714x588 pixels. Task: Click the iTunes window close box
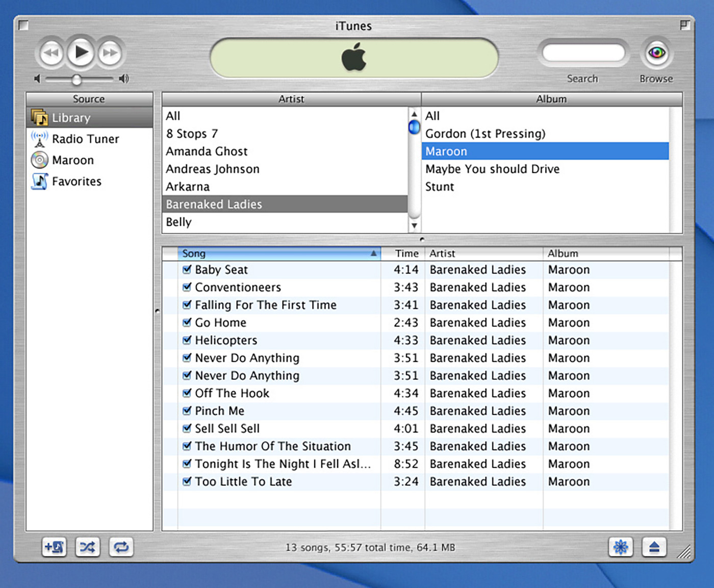point(23,25)
